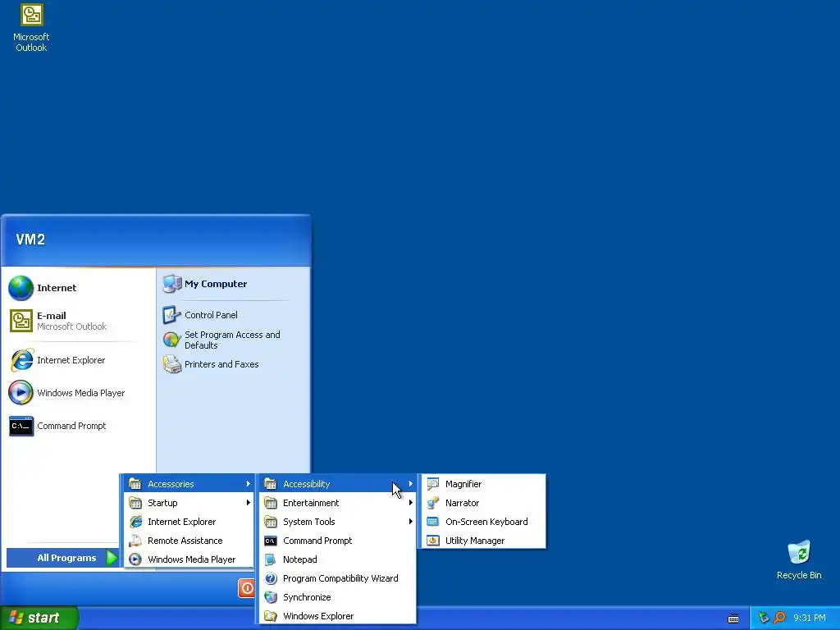Launch Magnifier from the Accessibility menu
The image size is (840, 630).
pos(484,484)
